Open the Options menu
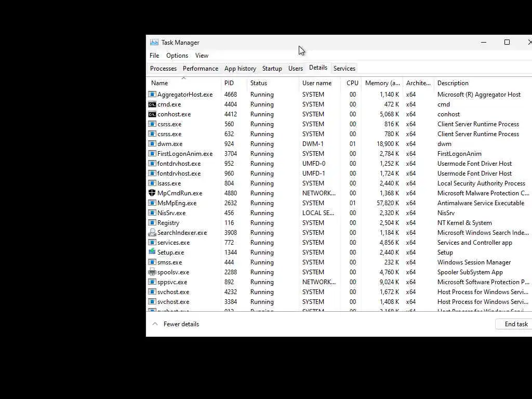The width and height of the screenshot is (532, 399). click(177, 55)
